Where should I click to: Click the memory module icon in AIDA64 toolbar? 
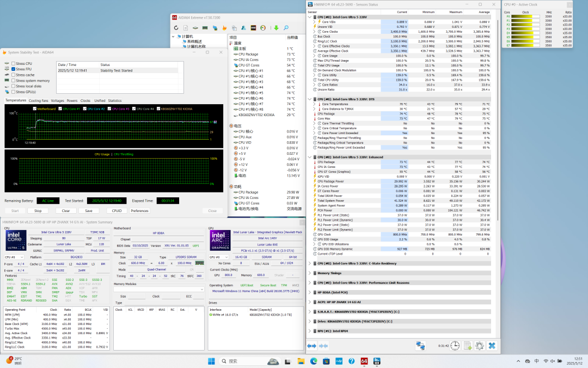pyautogui.click(x=205, y=28)
